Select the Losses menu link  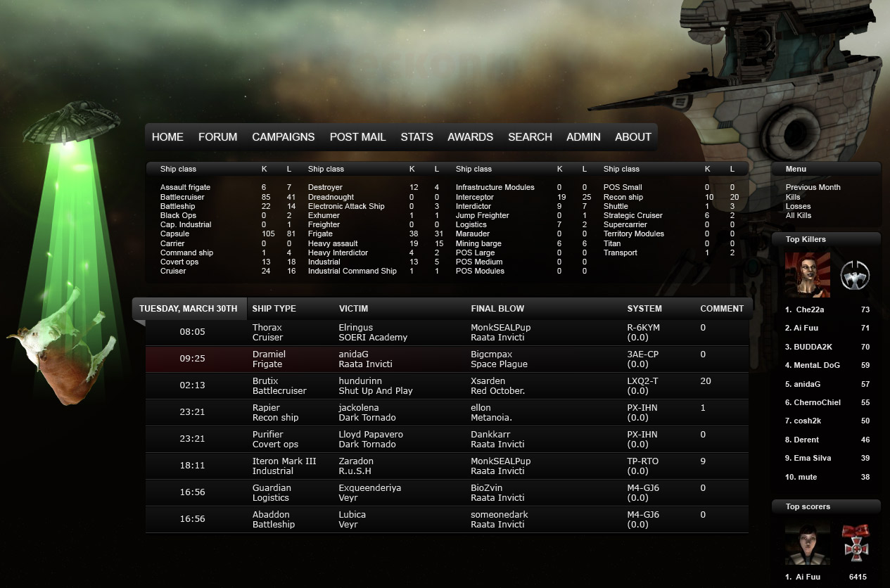[798, 206]
